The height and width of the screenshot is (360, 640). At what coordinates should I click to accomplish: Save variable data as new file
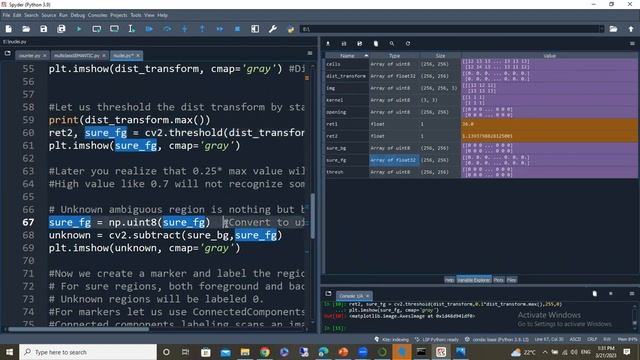tap(360, 44)
